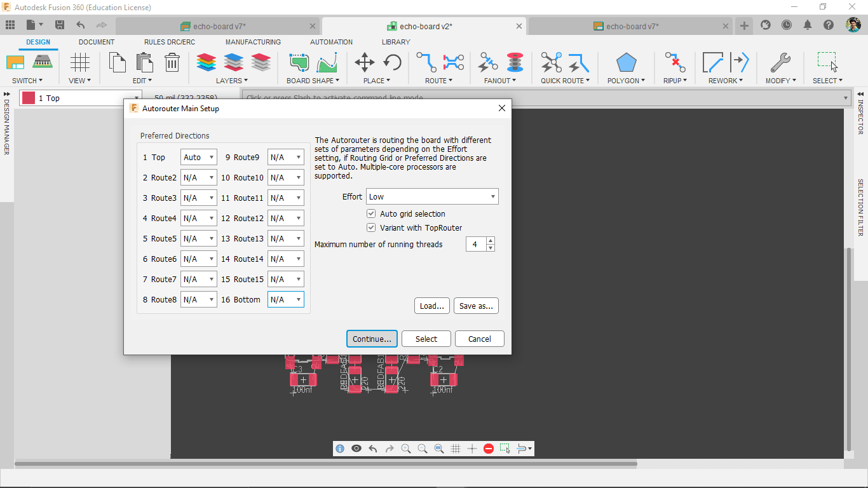868x488 pixels.
Task: Click the Continue... button
Action: pyautogui.click(x=372, y=339)
